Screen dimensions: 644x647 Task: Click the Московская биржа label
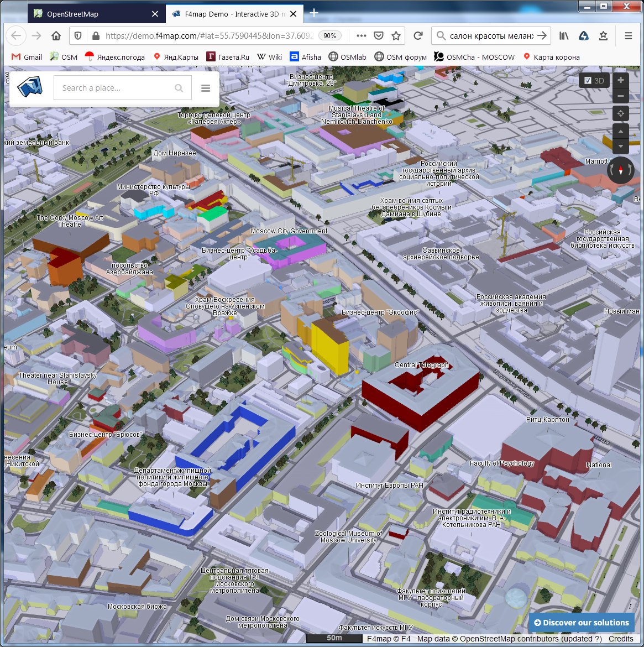(138, 607)
